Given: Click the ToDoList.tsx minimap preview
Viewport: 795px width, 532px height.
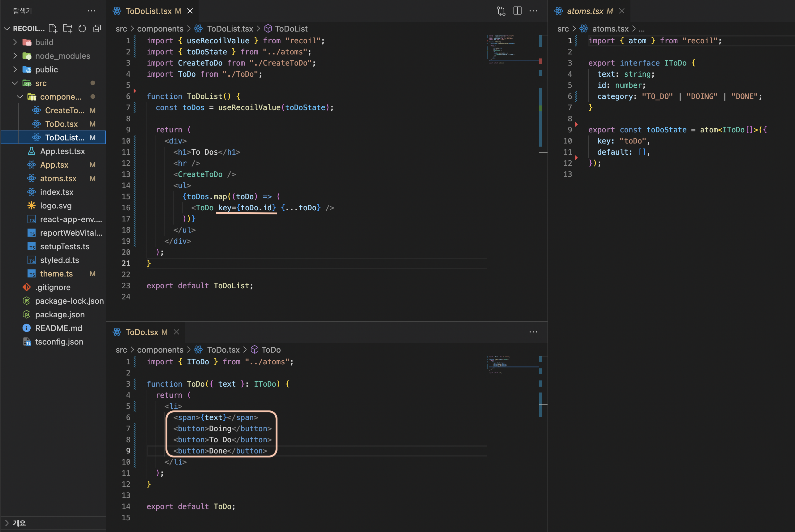Looking at the screenshot, I should coord(502,49).
